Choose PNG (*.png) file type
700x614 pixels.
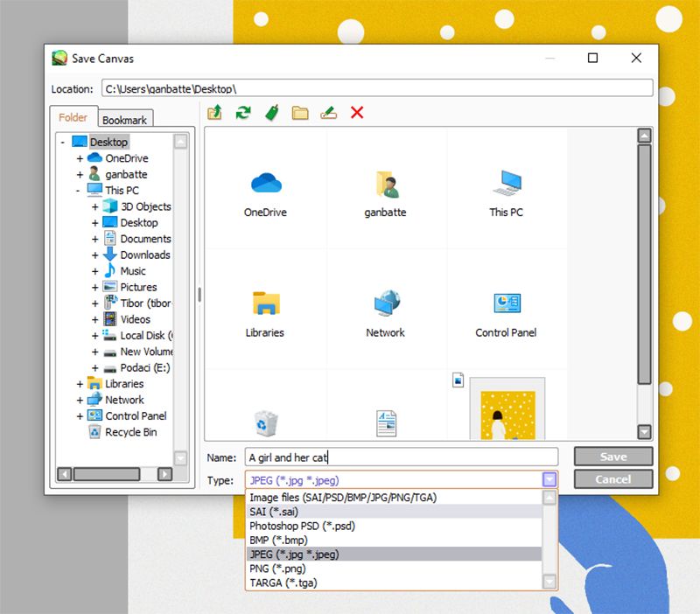pyautogui.click(x=394, y=569)
